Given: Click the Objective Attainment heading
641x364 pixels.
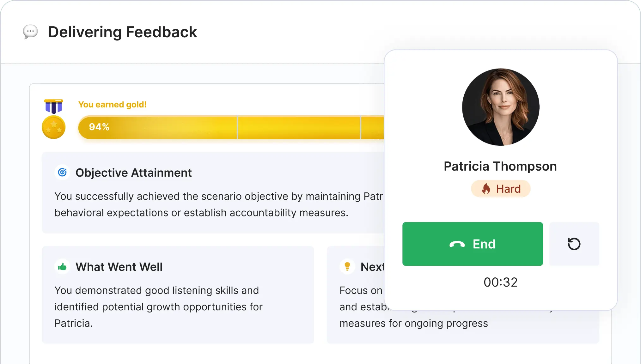Looking at the screenshot, I should coord(133,173).
